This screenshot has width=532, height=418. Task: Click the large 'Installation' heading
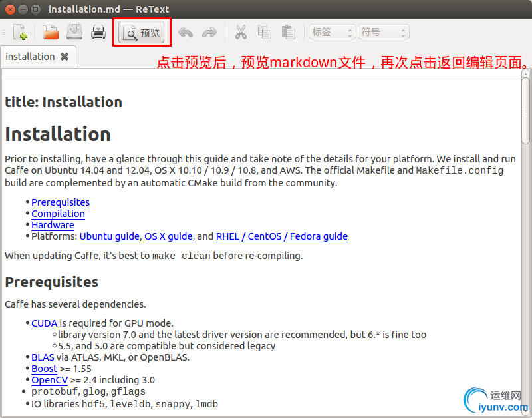(58, 134)
